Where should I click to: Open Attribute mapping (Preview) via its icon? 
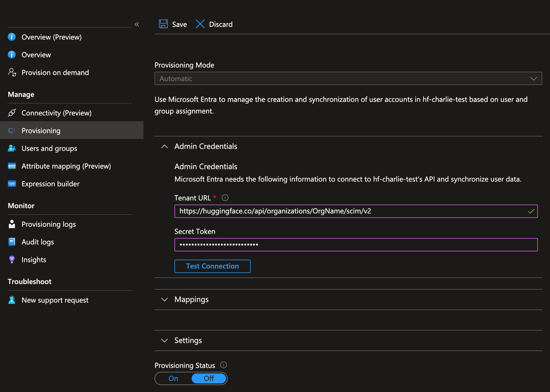[12, 166]
